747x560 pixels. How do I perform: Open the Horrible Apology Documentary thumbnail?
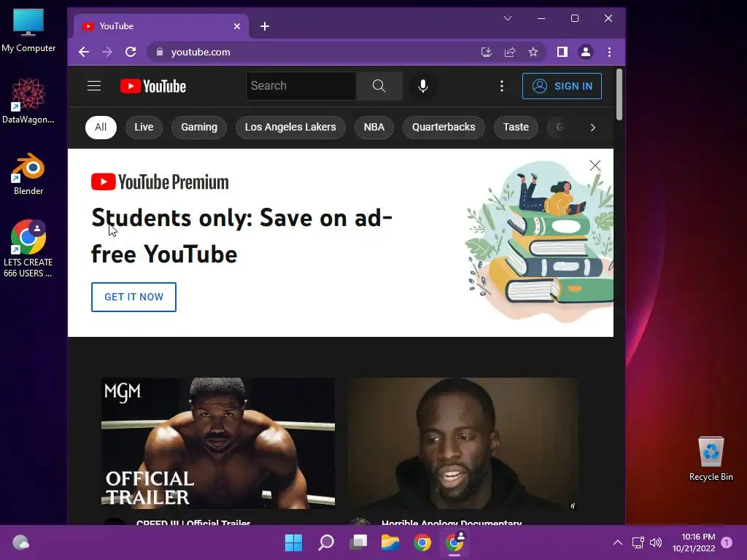tap(463, 443)
